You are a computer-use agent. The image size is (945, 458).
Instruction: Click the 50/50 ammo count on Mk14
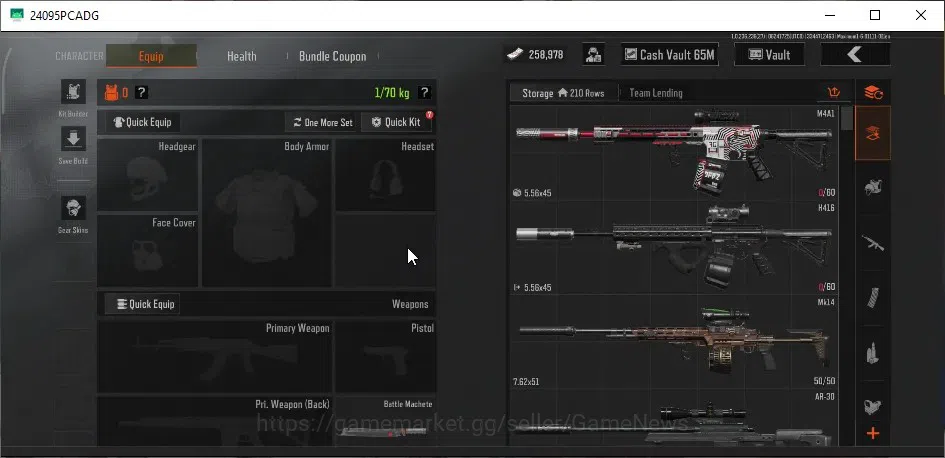pyautogui.click(x=824, y=381)
